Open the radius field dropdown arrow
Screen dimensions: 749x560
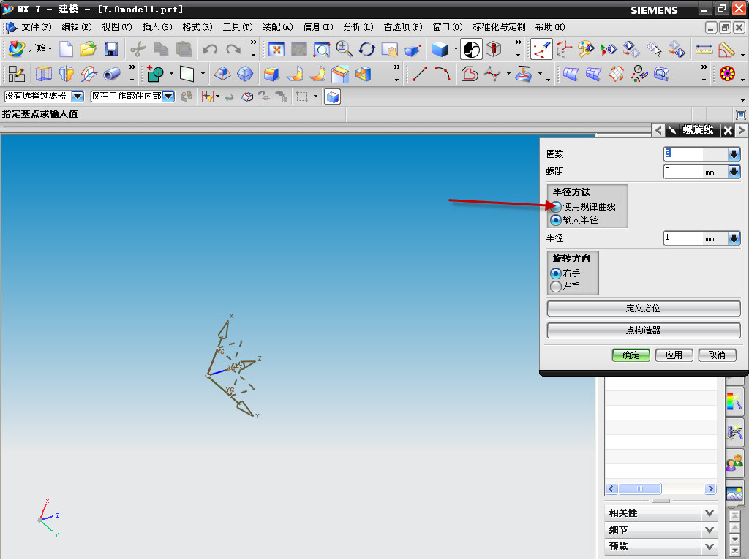(x=734, y=238)
